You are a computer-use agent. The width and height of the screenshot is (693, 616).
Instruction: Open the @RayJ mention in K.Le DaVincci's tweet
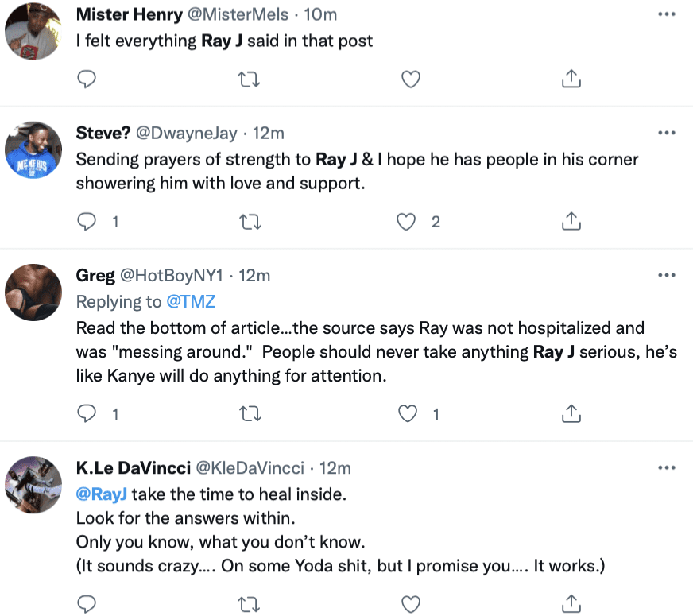point(102,494)
